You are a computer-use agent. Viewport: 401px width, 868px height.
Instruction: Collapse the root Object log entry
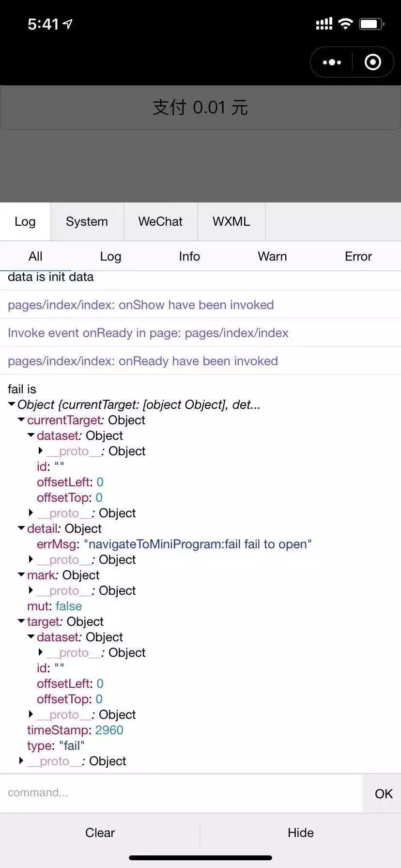[12, 404]
